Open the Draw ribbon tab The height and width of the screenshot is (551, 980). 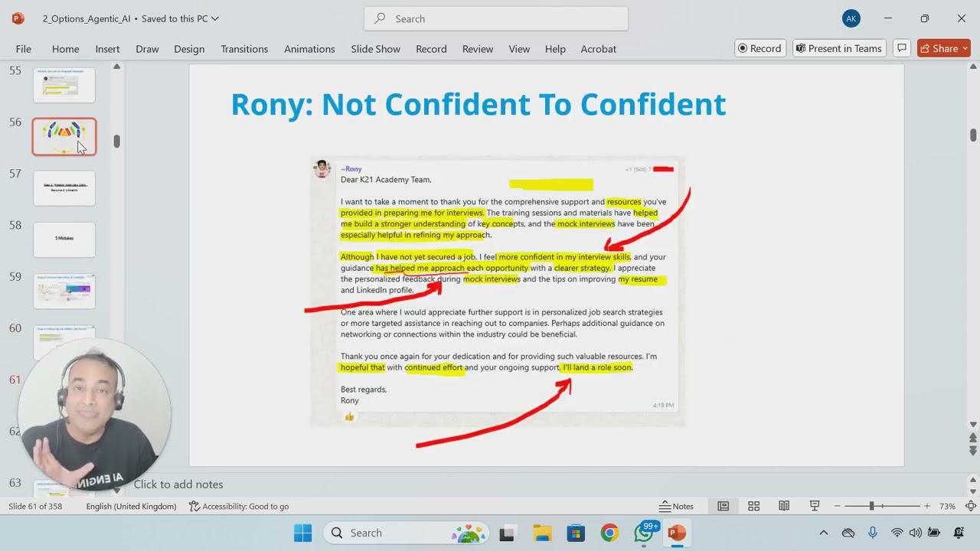[x=147, y=49]
